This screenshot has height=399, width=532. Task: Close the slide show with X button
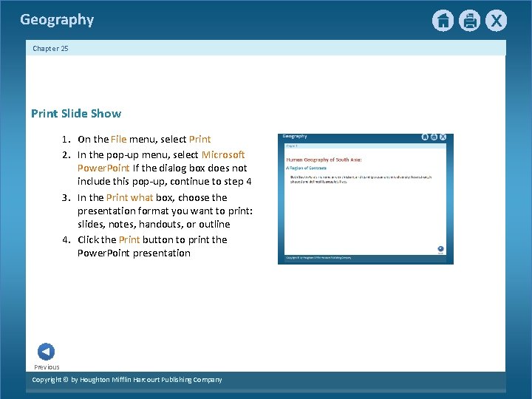[x=496, y=21]
